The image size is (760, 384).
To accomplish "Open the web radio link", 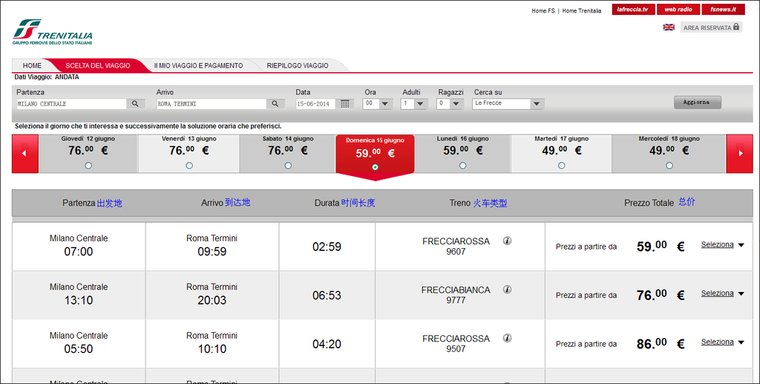I will [x=678, y=9].
